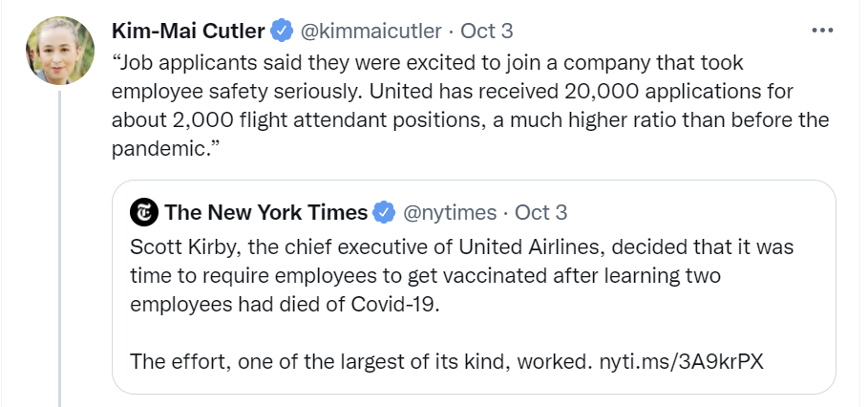This screenshot has height=407, width=868.
Task: Select the @nytimes handle
Action: (x=451, y=211)
